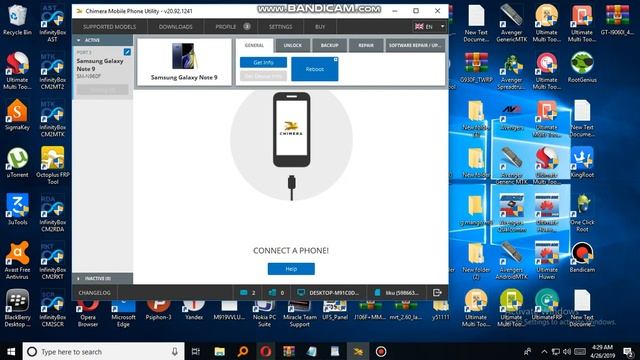Click the KingRoot desktop icon
Viewport: 640px width, 360px height.
click(582, 162)
